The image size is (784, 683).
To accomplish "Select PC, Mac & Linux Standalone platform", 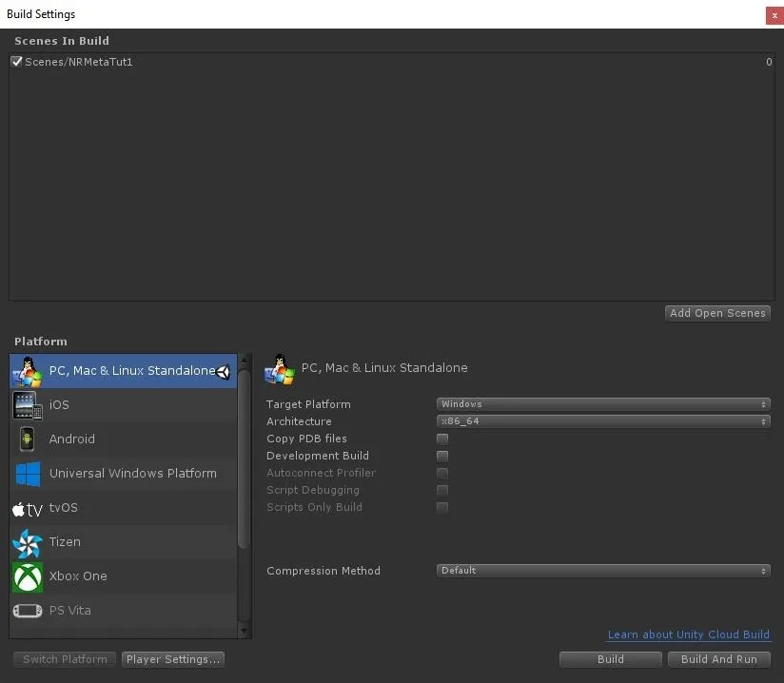I will point(123,371).
